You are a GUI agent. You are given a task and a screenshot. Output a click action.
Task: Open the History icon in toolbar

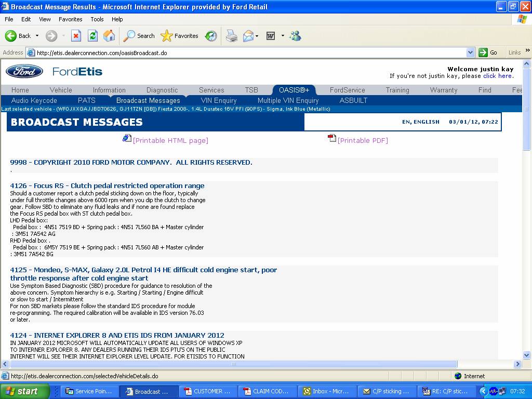coord(211,36)
